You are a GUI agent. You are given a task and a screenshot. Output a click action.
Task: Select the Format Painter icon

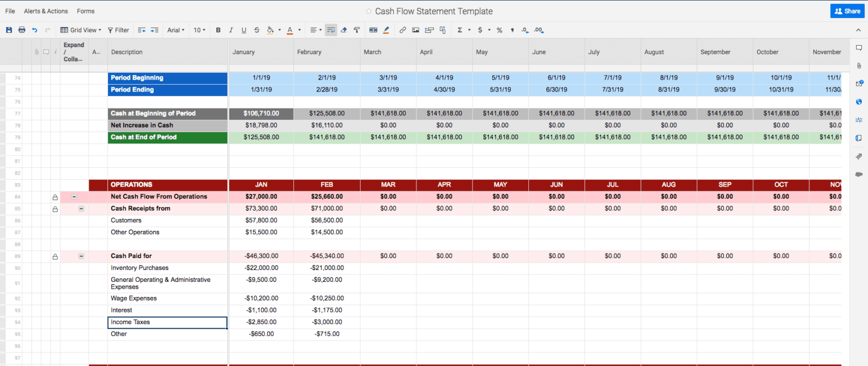pos(357,30)
